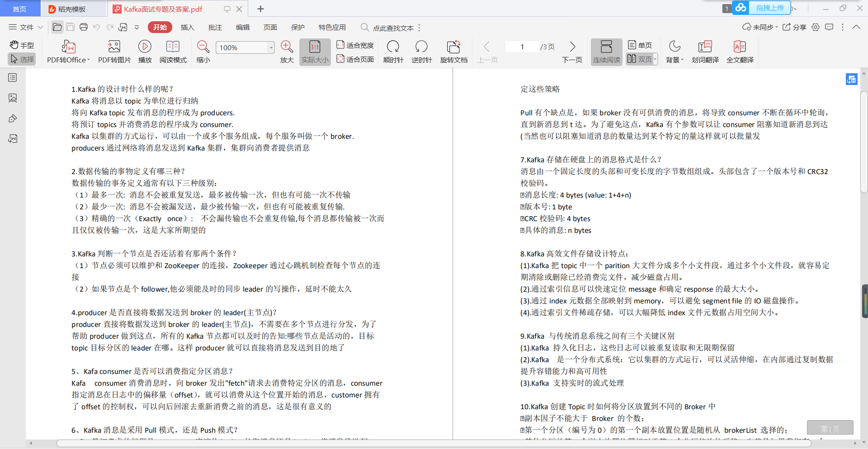
Task: Go to next page (下一页)
Action: tap(572, 52)
